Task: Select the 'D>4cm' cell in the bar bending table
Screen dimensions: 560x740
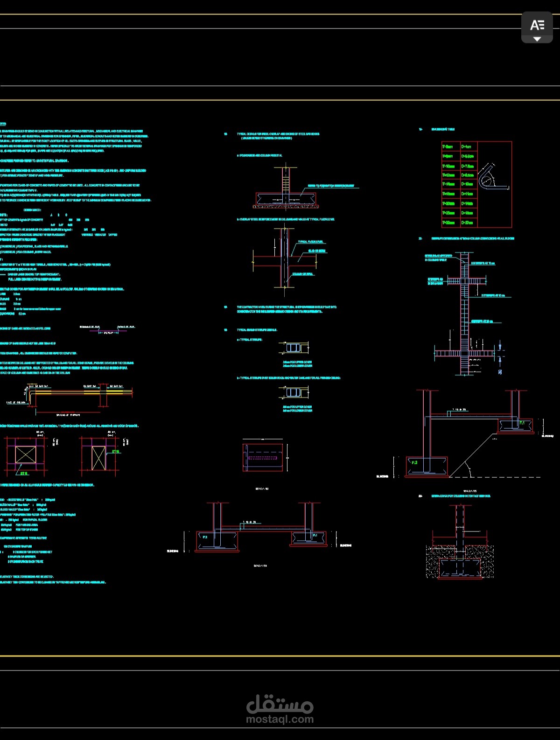Action: pyautogui.click(x=469, y=147)
